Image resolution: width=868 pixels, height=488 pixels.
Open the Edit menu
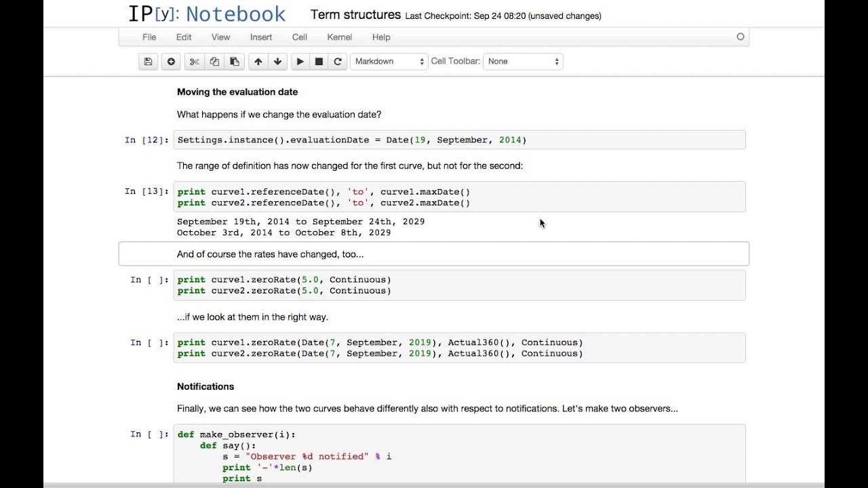click(x=184, y=37)
